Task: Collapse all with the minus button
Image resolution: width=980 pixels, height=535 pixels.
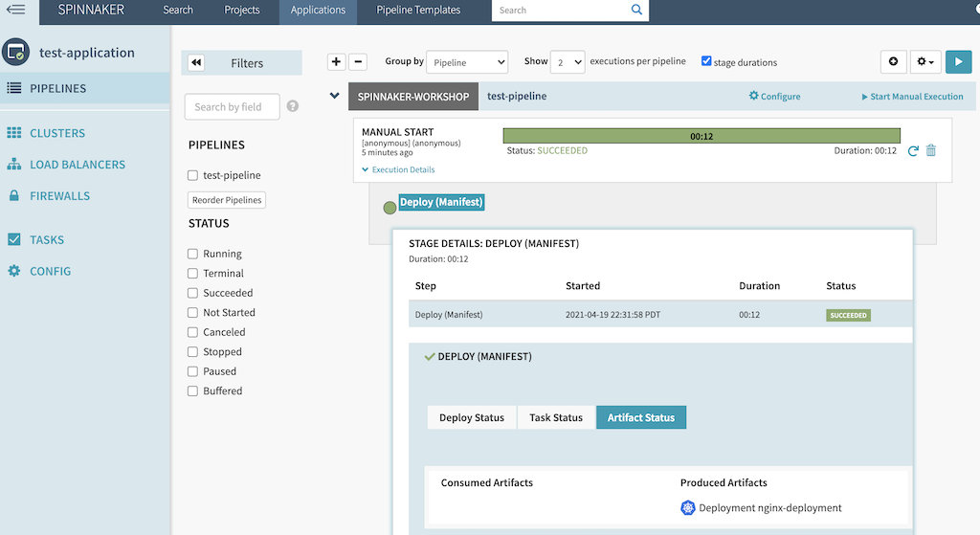Action: click(358, 61)
